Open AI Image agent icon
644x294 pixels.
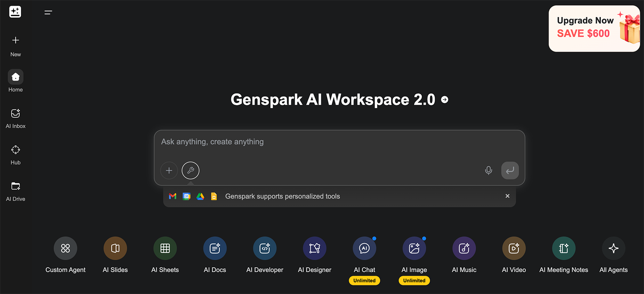coord(414,248)
